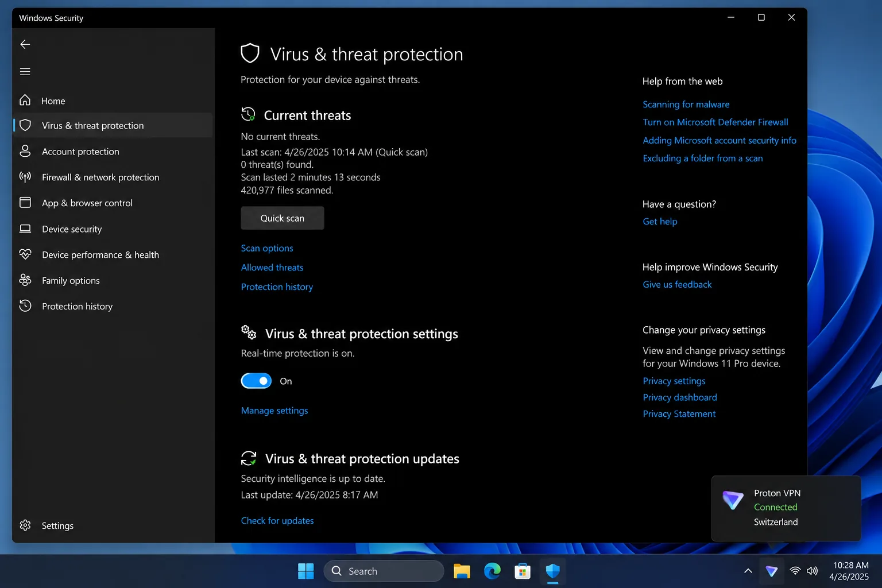This screenshot has width=882, height=588.
Task: Go to Account protection section
Action: pyautogui.click(x=113, y=151)
